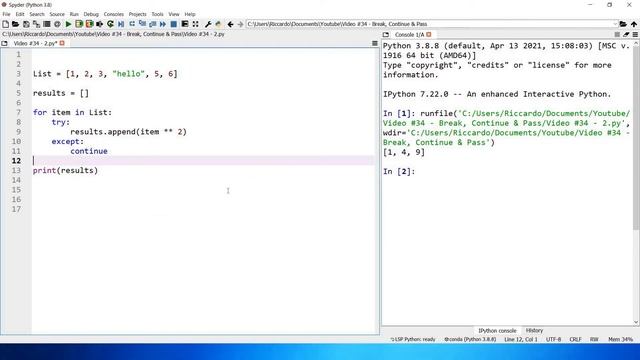This screenshot has height=360, width=640.
Task: Go forward to next cursor position
Action: click(240, 24)
